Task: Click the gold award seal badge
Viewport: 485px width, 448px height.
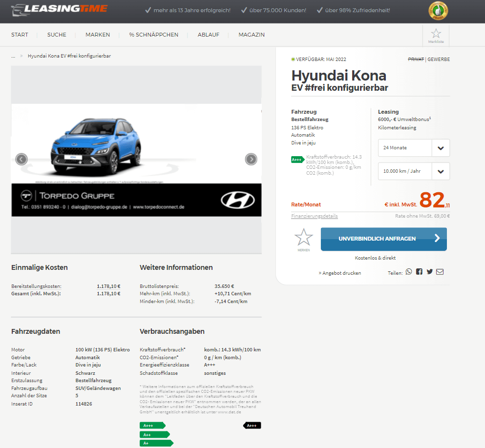Action: tap(438, 11)
